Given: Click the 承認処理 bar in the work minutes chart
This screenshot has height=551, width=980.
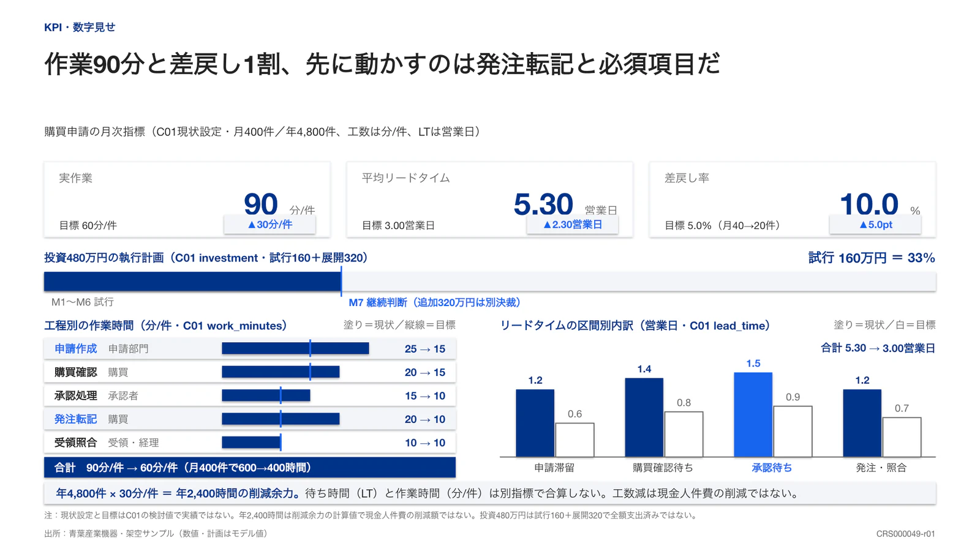Looking at the screenshot, I should pos(266,395).
